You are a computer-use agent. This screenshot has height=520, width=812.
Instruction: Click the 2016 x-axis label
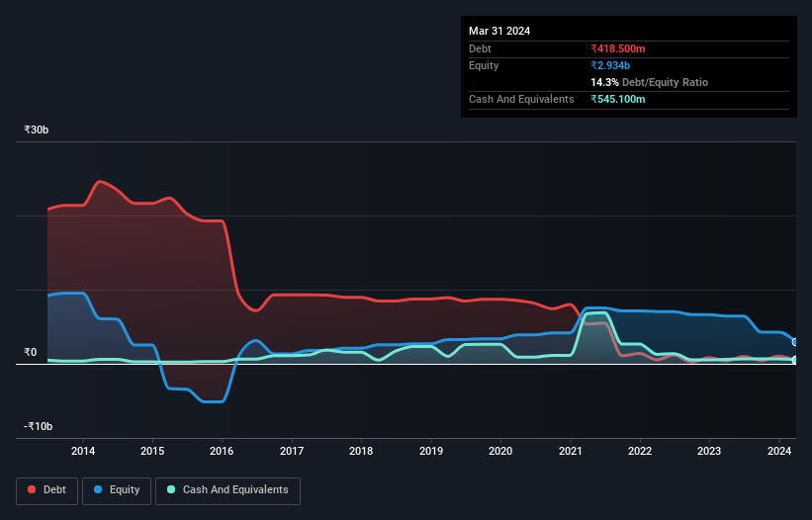pyautogui.click(x=222, y=451)
